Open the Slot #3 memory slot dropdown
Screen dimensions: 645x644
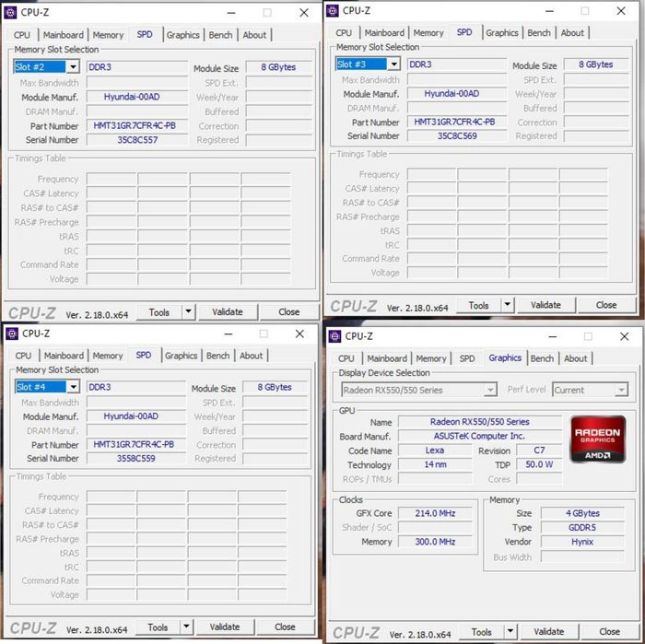click(394, 64)
